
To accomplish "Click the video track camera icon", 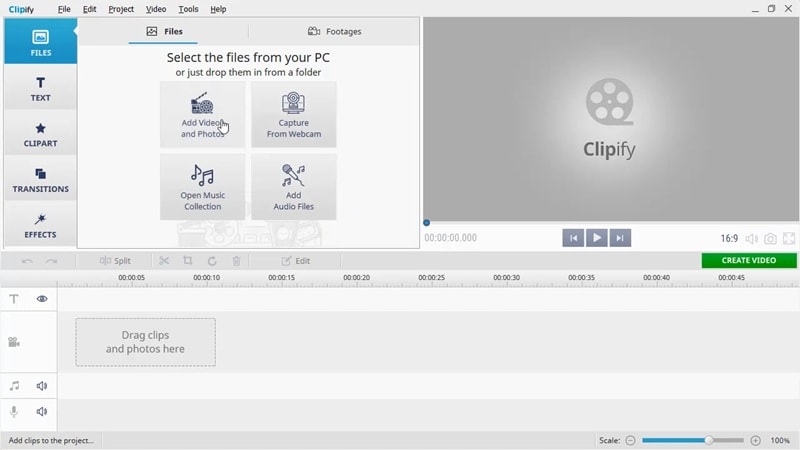I will coord(14,342).
